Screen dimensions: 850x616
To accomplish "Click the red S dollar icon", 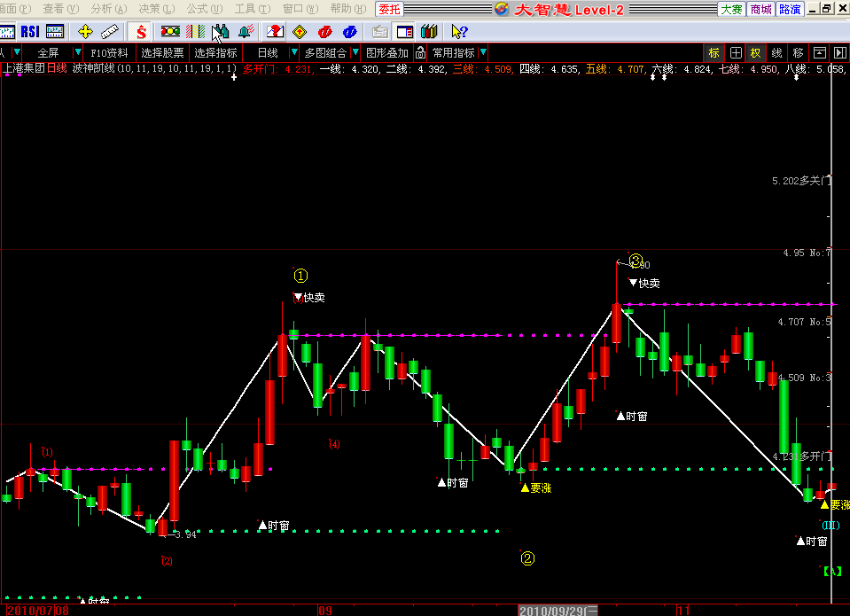I will 141,32.
